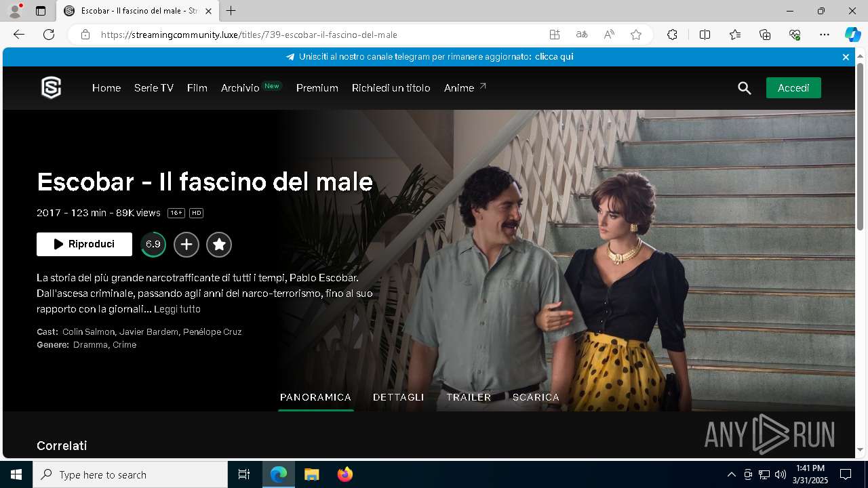Add the title to list with plus icon
This screenshot has height=488, width=868.
tap(186, 245)
